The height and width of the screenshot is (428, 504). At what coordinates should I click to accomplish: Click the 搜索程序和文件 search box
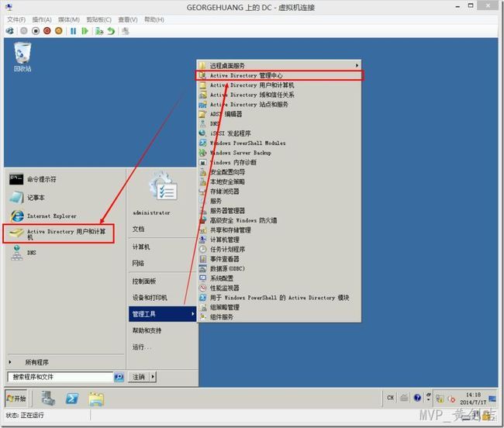coord(60,377)
